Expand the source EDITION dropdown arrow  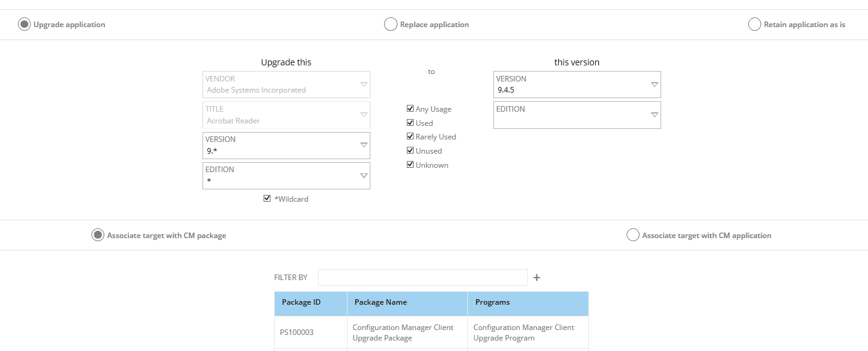[x=364, y=176]
